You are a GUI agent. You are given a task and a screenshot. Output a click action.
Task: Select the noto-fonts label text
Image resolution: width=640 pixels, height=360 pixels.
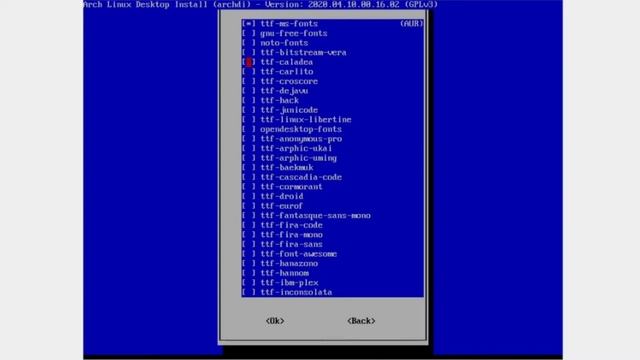[284, 43]
